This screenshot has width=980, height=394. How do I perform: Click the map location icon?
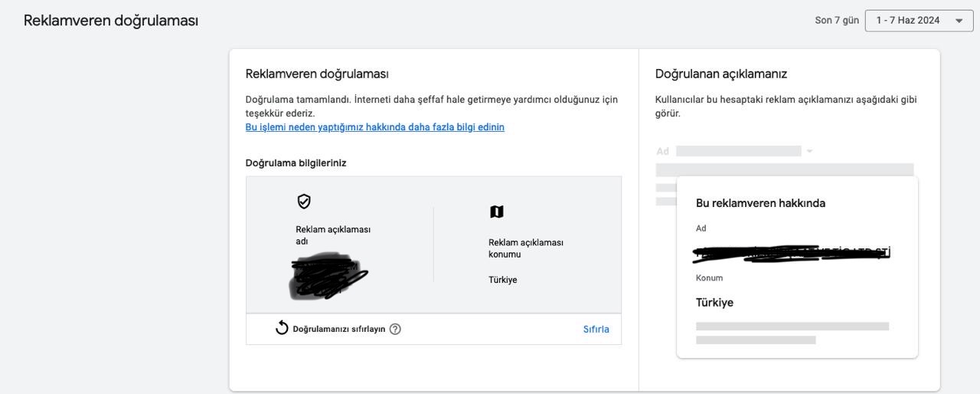[496, 212]
